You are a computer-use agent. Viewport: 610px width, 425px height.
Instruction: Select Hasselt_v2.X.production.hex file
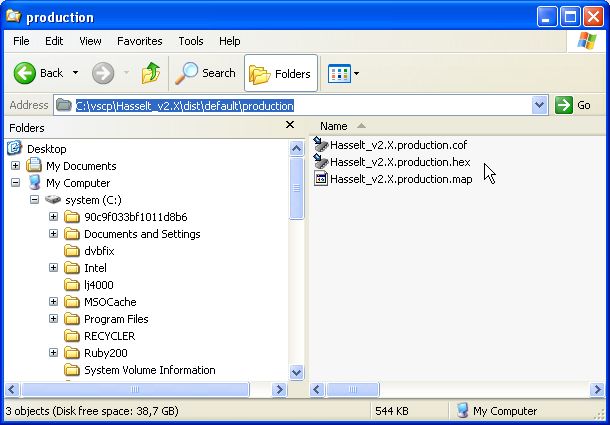point(399,162)
